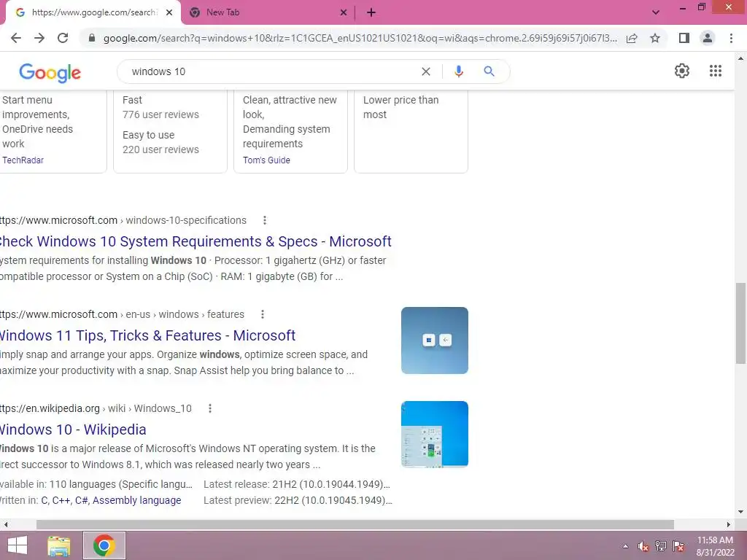
Task: Open more options for Wikipedia result
Action: (209, 408)
